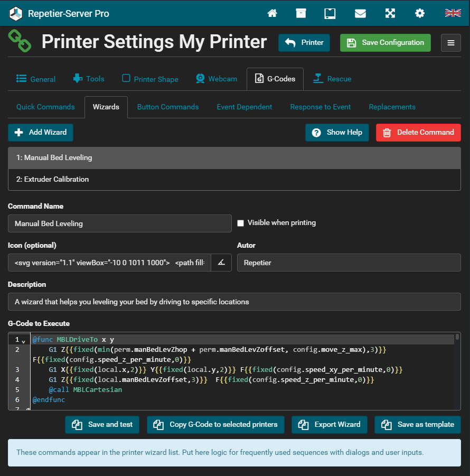
Task: Collapse the code fold arrow on line 1
Action: (24, 342)
